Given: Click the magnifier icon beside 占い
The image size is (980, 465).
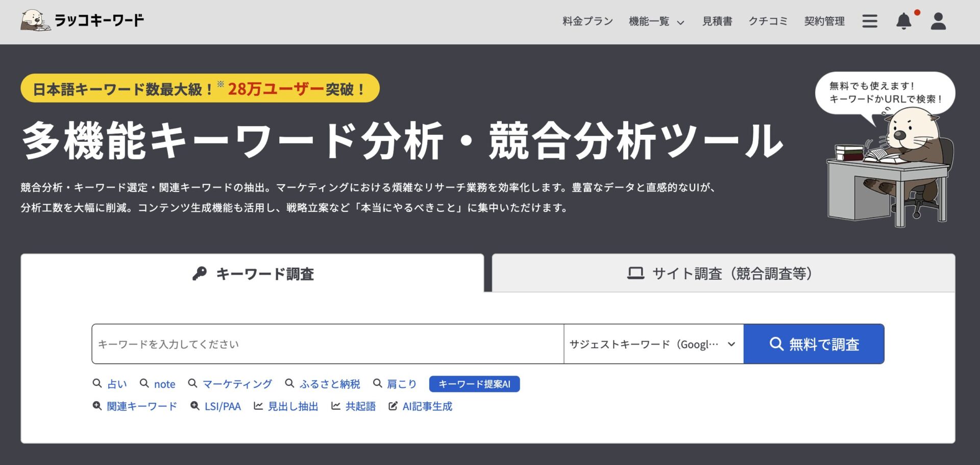Looking at the screenshot, I should click(97, 383).
